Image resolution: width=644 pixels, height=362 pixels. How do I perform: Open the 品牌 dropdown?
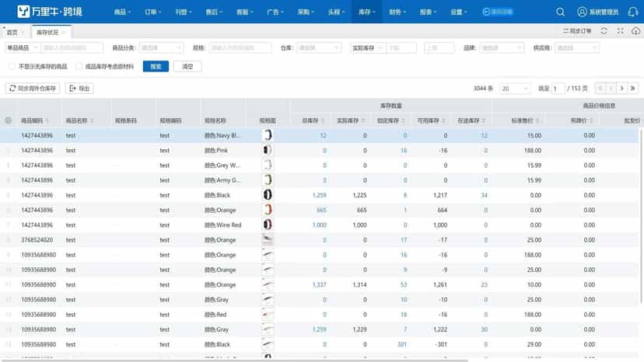[502, 47]
